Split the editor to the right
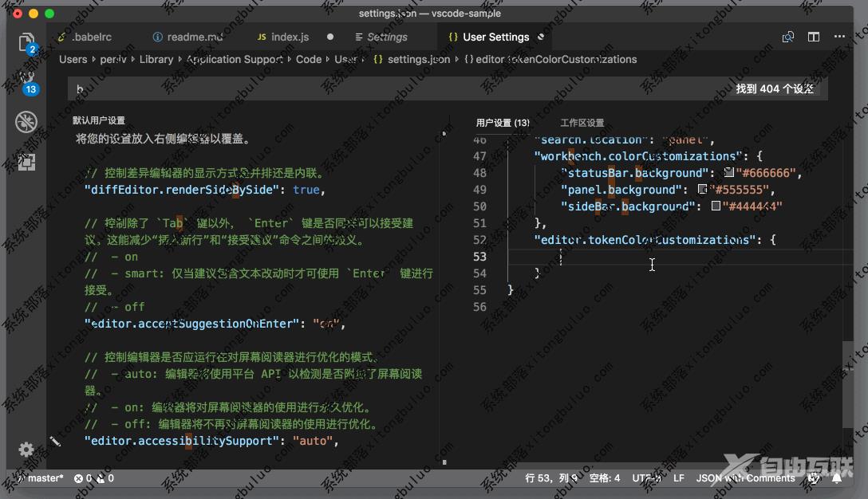The height and width of the screenshot is (499, 868). [813, 37]
